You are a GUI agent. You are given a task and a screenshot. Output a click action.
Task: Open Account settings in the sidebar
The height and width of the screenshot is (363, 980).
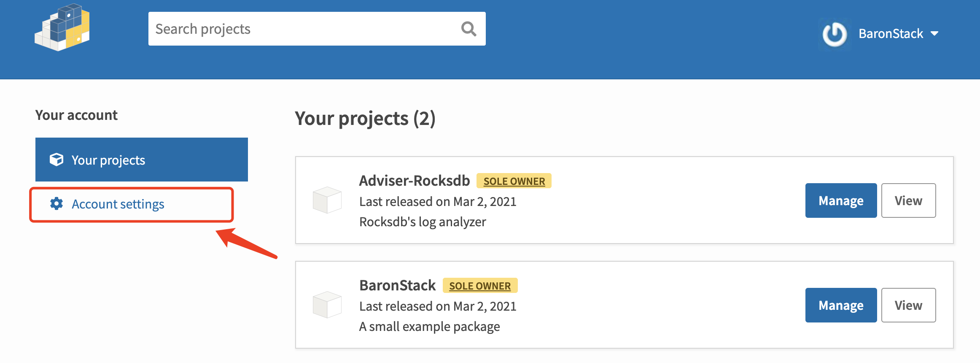coord(118,204)
